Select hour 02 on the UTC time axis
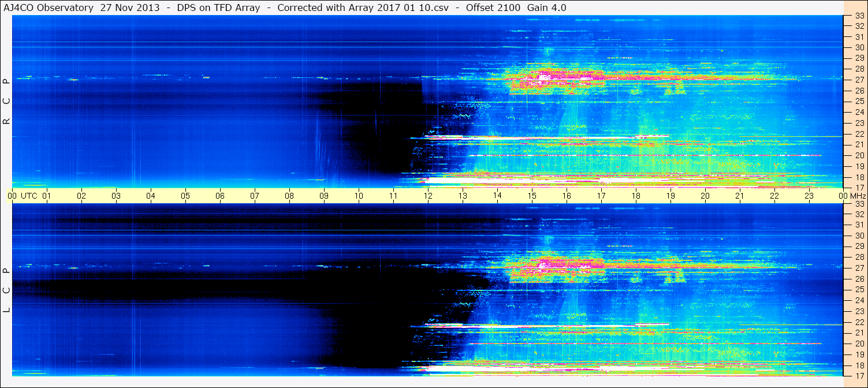The image size is (868, 388). (x=81, y=196)
